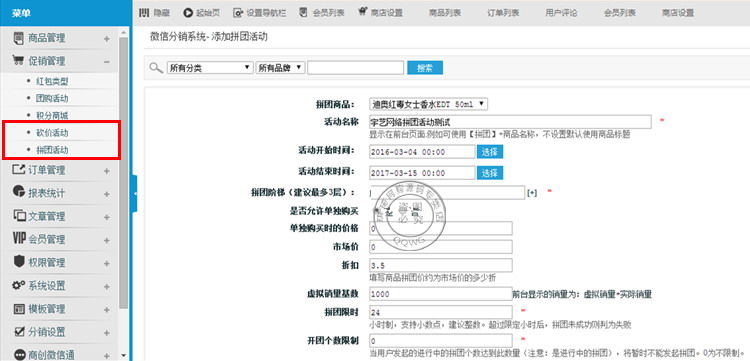This screenshot has height=361, width=750.
Task: Click the 商品管理 sidebar icon
Action: [x=18, y=38]
